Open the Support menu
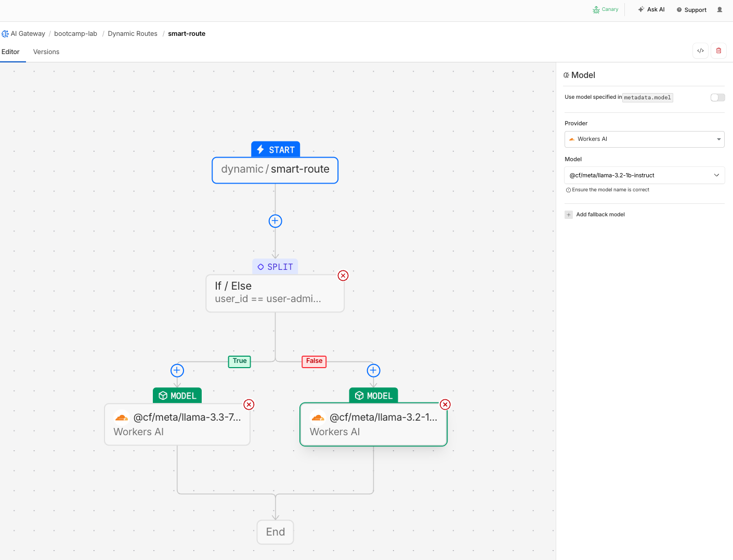 (691, 10)
